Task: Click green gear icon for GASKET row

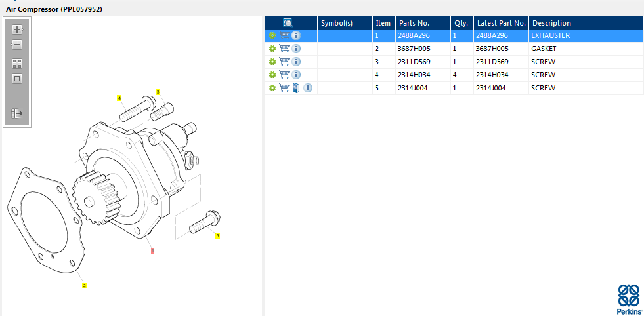Action: pos(272,49)
